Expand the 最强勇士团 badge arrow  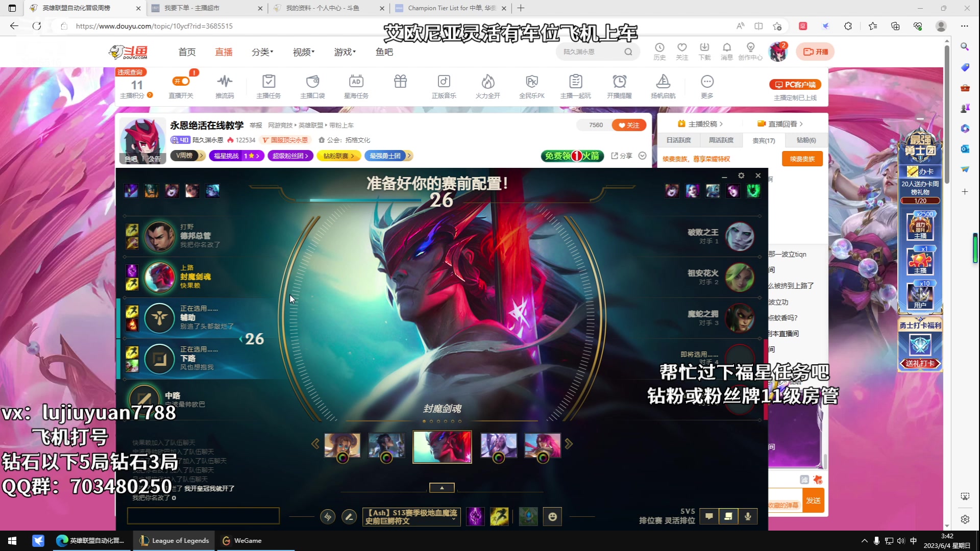(409, 156)
